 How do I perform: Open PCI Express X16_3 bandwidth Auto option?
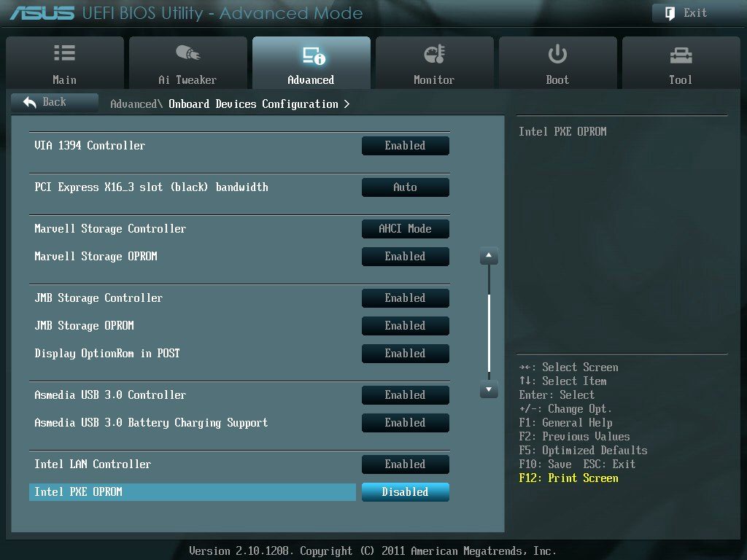pyautogui.click(x=406, y=187)
